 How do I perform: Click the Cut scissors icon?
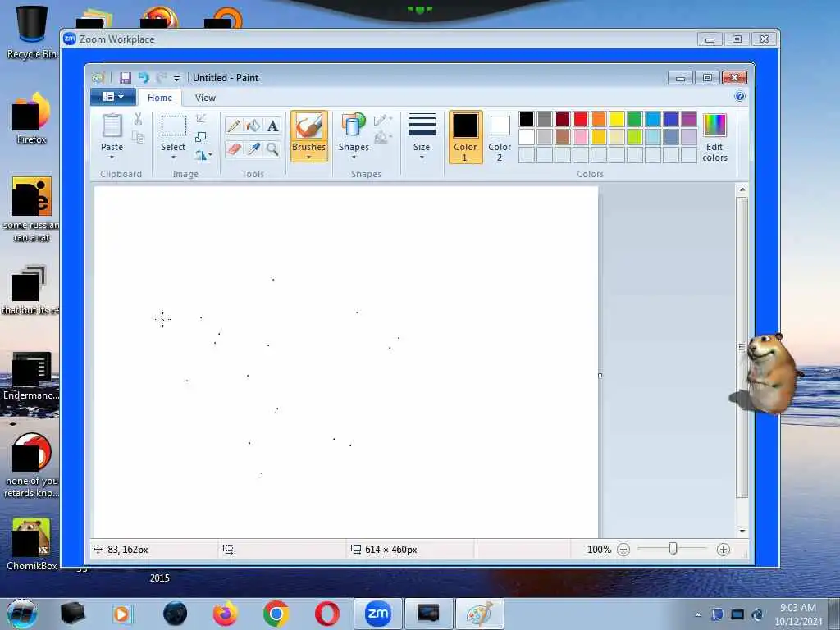(x=138, y=119)
